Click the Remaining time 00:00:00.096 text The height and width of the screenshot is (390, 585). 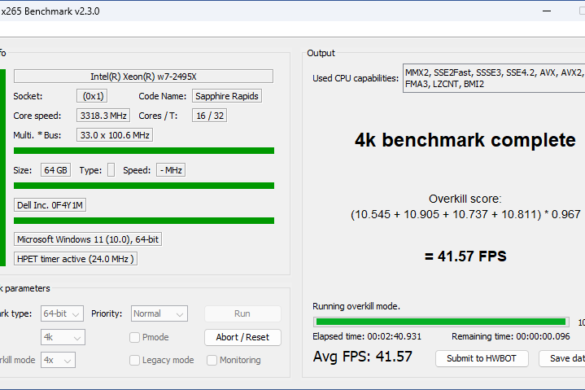[511, 337]
